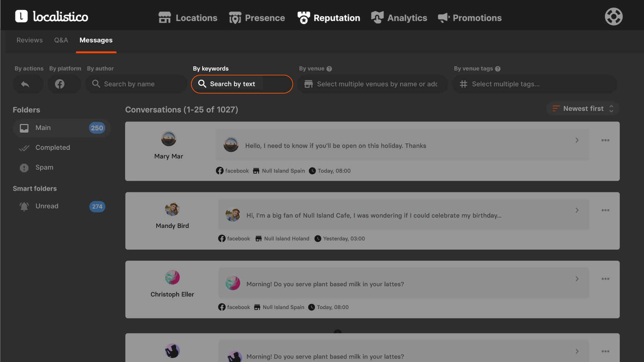Viewport: 644px width, 362px height.
Task: Go to the Promotions section
Action: pyautogui.click(x=470, y=18)
